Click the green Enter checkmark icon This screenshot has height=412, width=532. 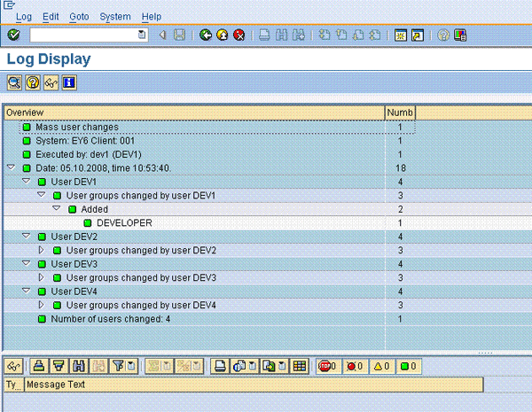13,35
